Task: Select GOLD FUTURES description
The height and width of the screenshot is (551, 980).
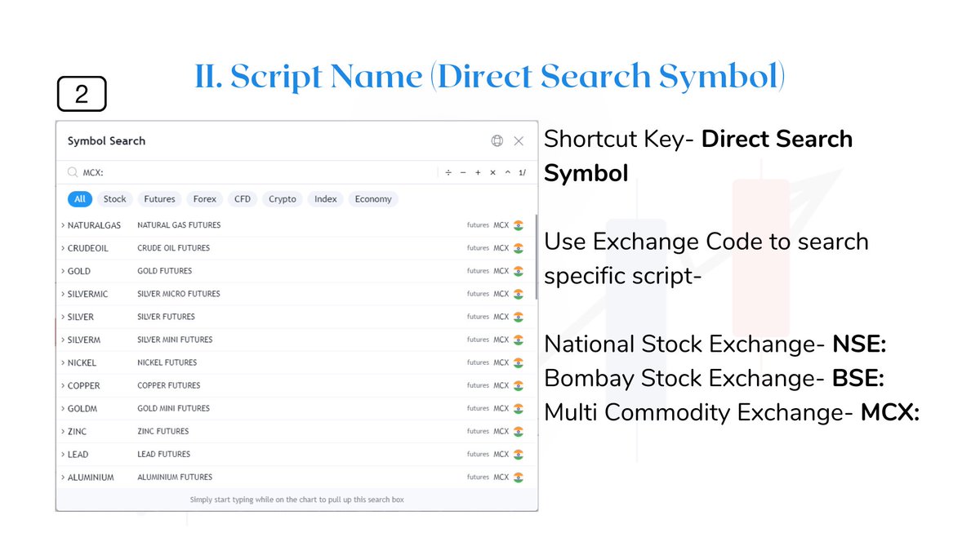Action: pyautogui.click(x=164, y=271)
